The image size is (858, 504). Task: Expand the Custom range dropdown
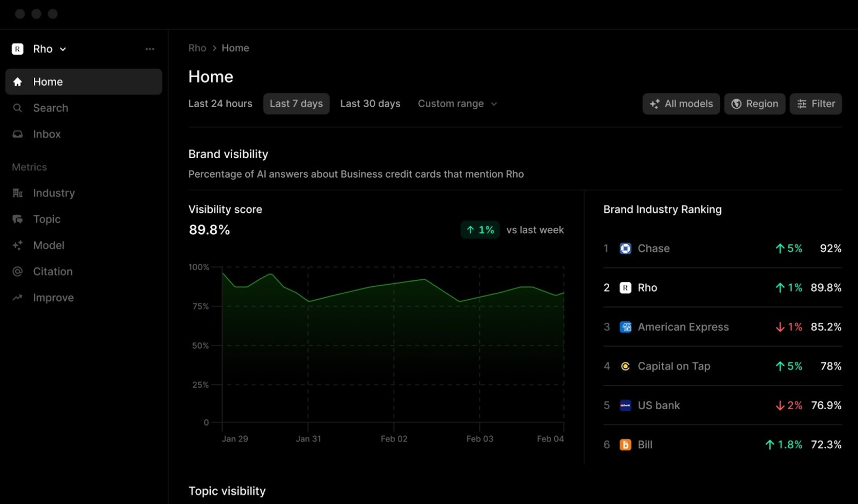[457, 103]
